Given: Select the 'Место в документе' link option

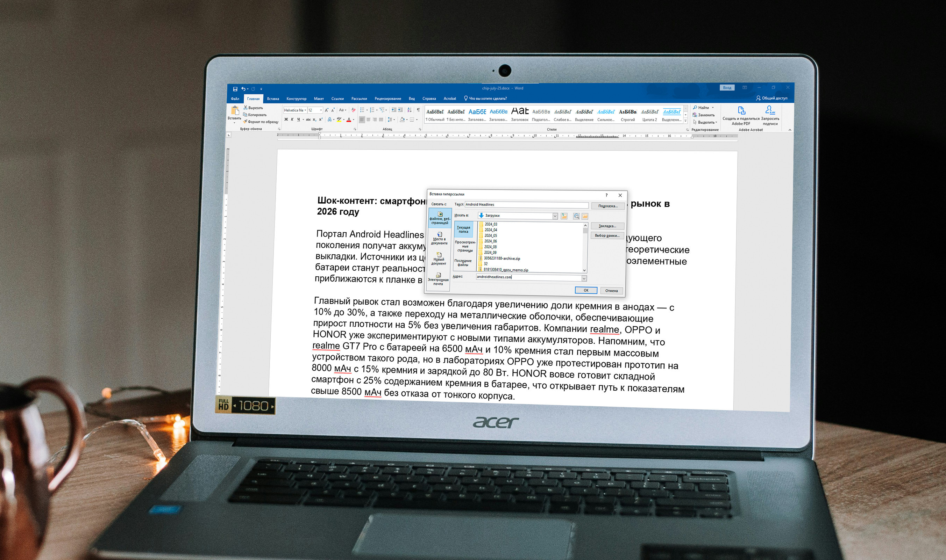Looking at the screenshot, I should 439,238.
